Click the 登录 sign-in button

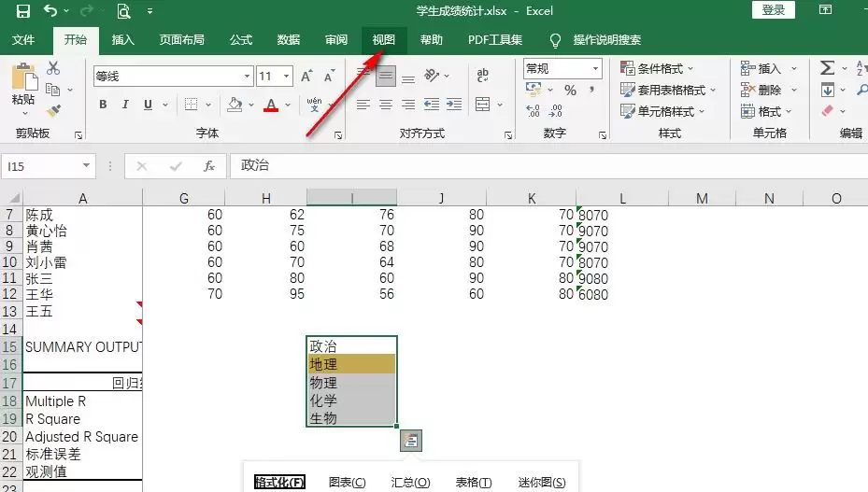click(774, 10)
